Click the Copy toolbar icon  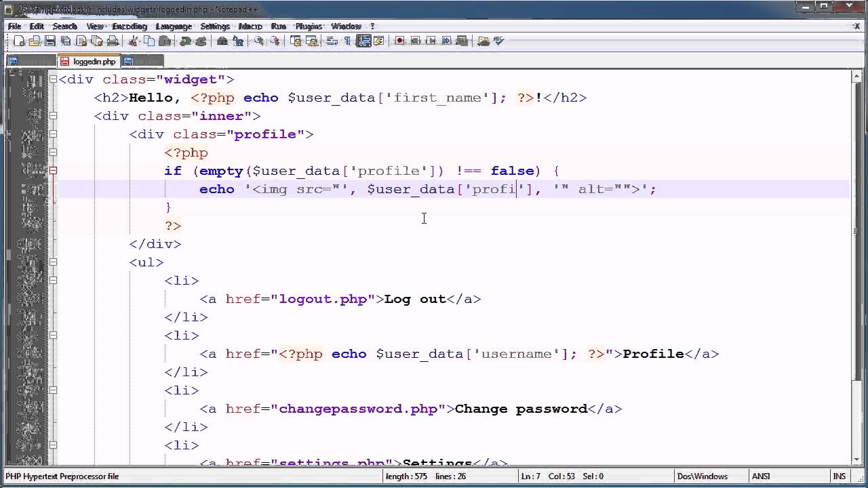pos(149,41)
